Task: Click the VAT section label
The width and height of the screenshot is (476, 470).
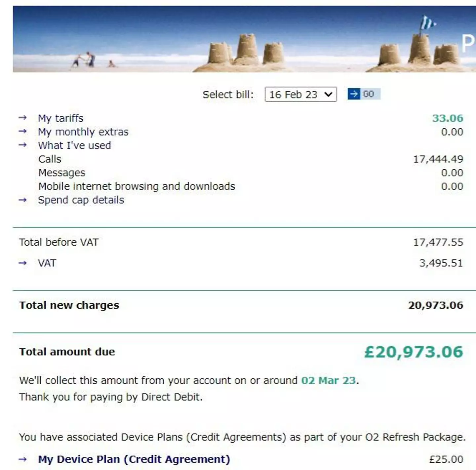Action: pyautogui.click(x=47, y=263)
